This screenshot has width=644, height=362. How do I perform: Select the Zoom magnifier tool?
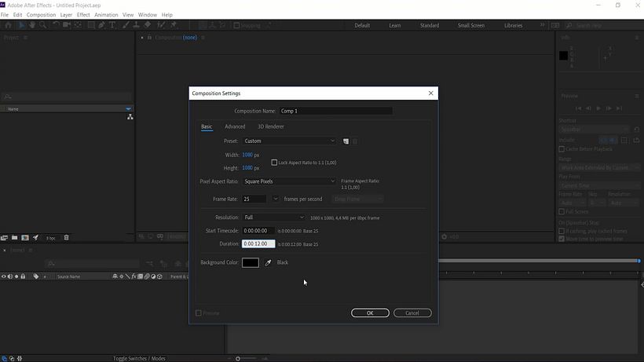(x=44, y=25)
